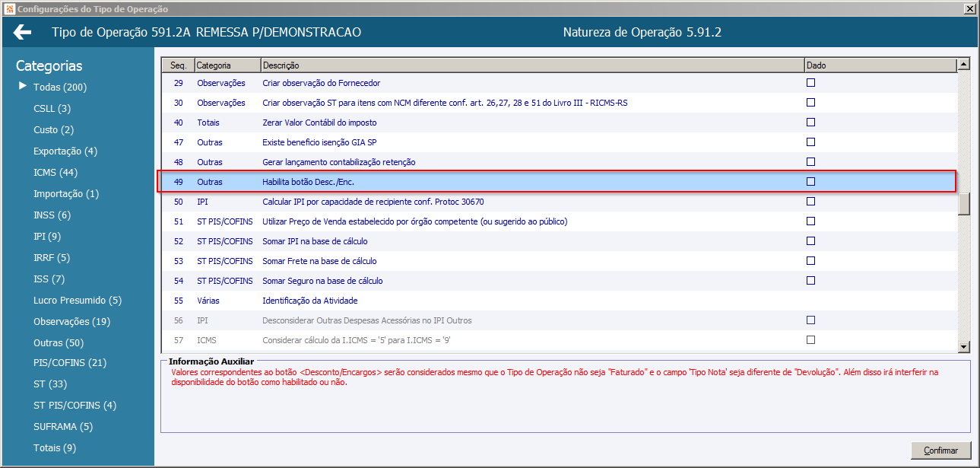Image resolution: width=980 pixels, height=468 pixels.
Task: Click Natureza de Operação 5.91.2 header text
Action: point(642,33)
